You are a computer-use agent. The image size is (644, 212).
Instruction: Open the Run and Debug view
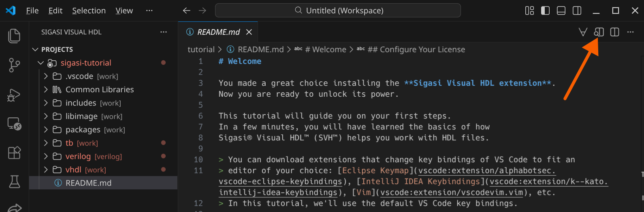pos(14,95)
